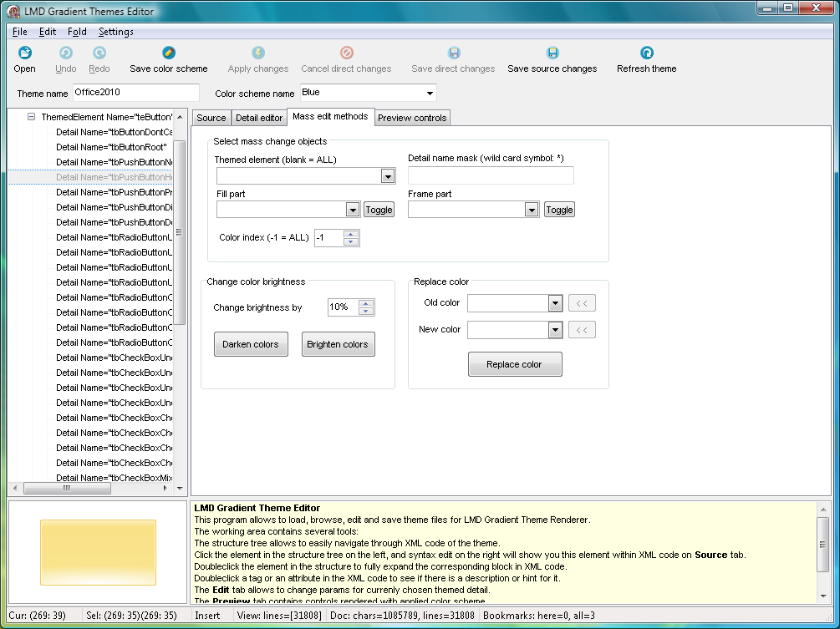The height and width of the screenshot is (629, 840).
Task: Click the Open toolbar icon
Action: coord(25,53)
